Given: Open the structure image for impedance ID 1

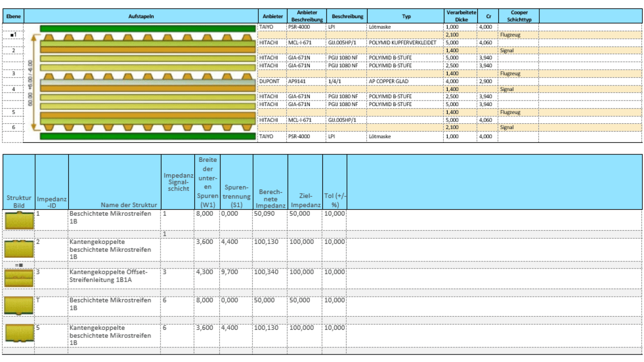Looking at the screenshot, I should tap(19, 220).
